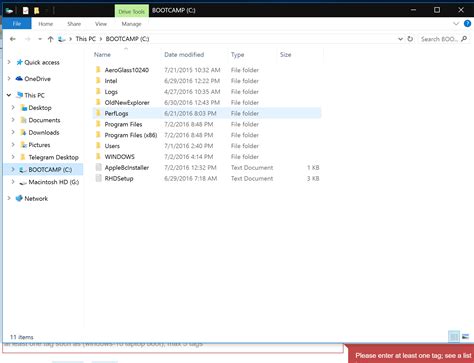Click the Properties quick access toolbar icon
This screenshot has height=363, width=474.
26,10
